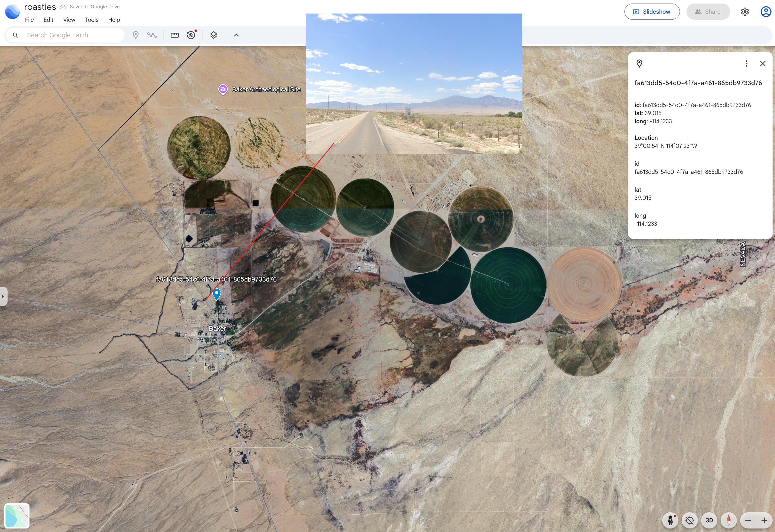Click the placemark title fa613dd5 in panel

click(698, 83)
